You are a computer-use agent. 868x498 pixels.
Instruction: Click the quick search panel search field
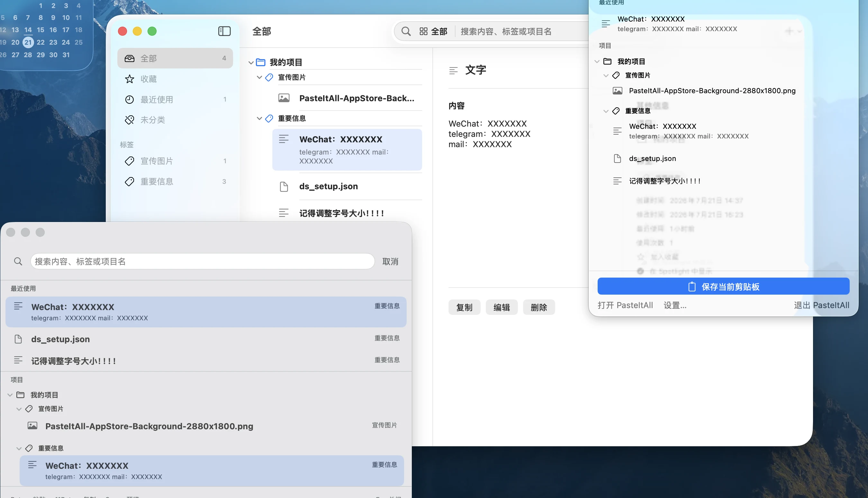pos(203,261)
